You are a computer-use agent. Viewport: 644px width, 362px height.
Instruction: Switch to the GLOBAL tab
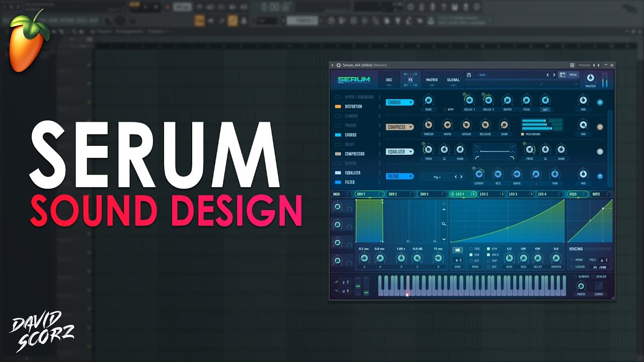[453, 80]
